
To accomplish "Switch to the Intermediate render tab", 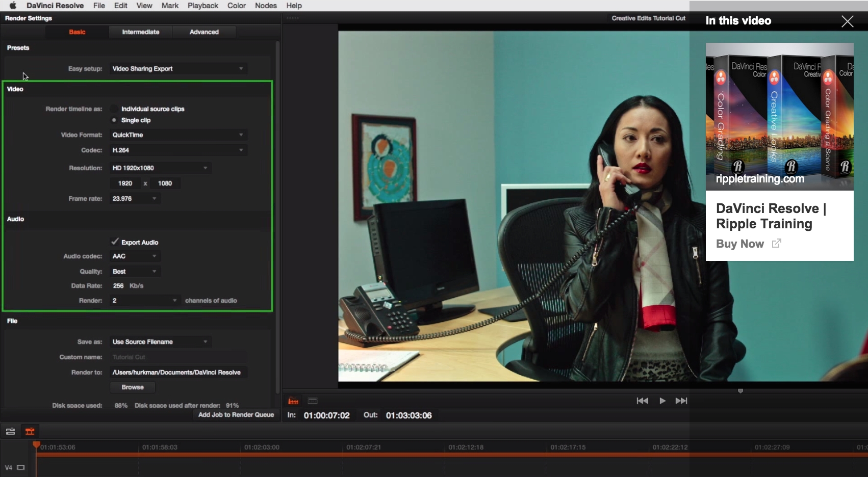I will 141,32.
